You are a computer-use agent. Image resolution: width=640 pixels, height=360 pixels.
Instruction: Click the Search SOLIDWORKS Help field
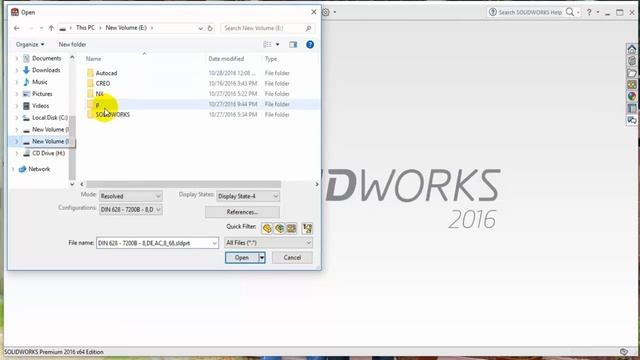(530, 12)
